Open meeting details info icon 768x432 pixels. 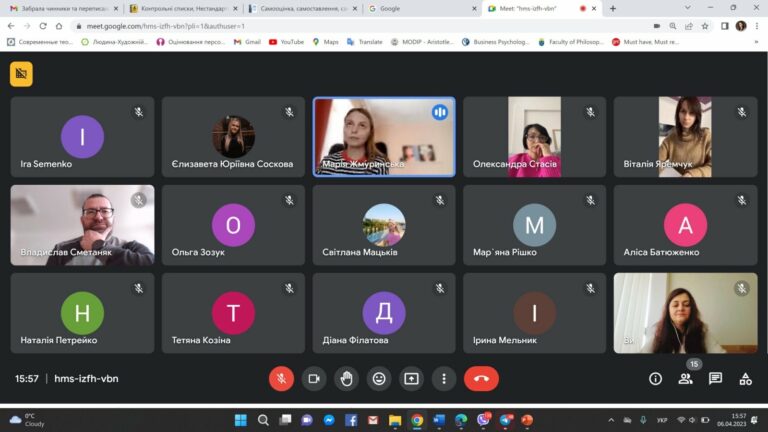point(655,379)
